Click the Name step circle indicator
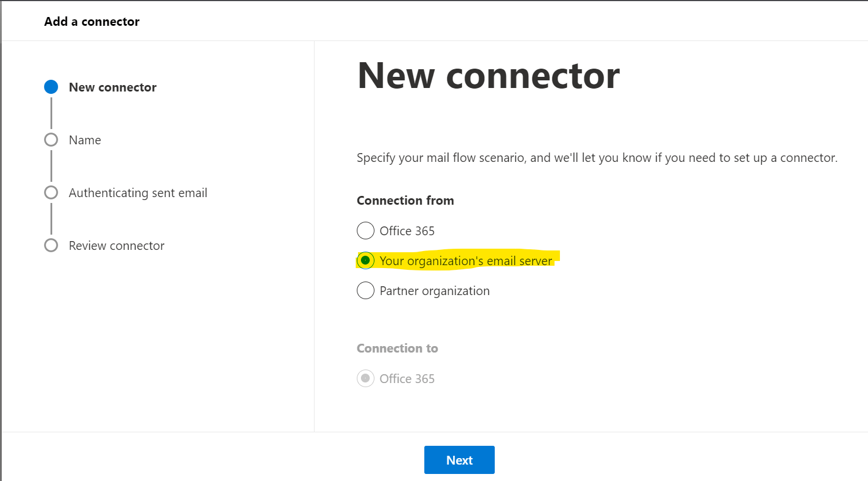This screenshot has width=868, height=481. tap(51, 140)
